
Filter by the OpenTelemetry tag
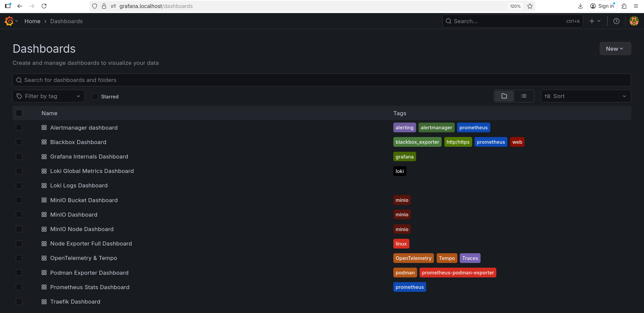pyautogui.click(x=413, y=258)
